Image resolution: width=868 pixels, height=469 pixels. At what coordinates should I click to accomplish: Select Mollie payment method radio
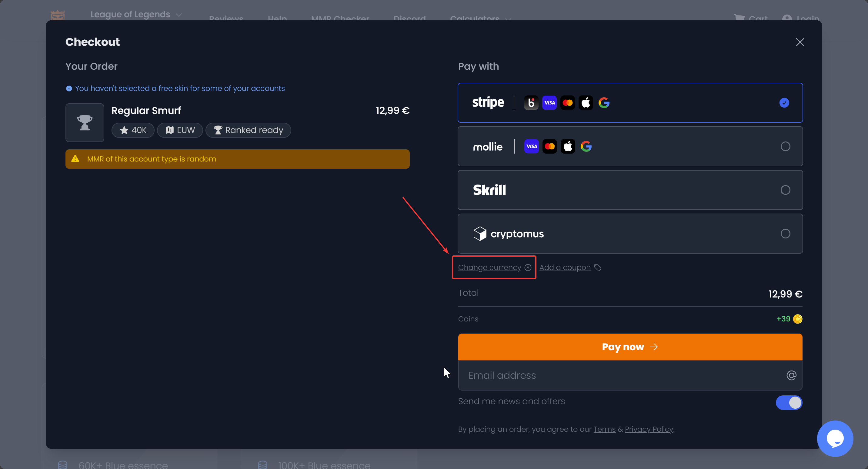coord(785,146)
